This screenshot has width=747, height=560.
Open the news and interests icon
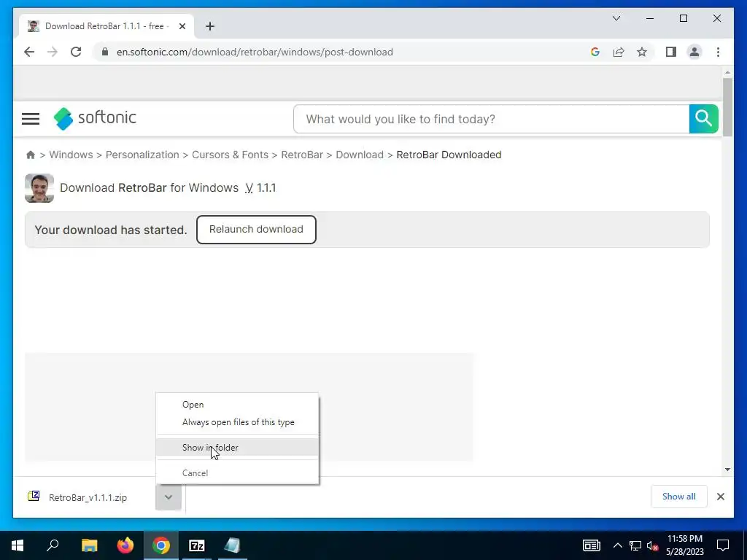591,545
